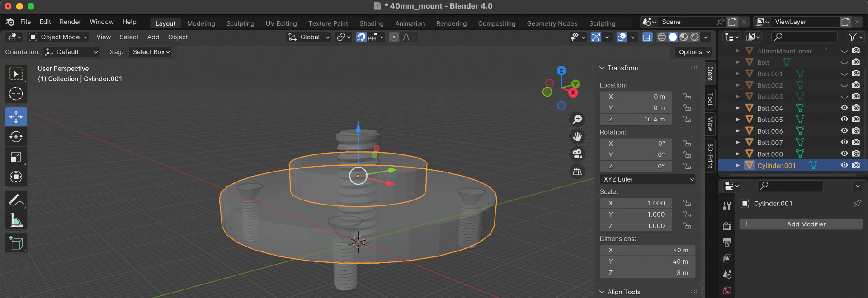This screenshot has height=298, width=868.
Task: Switch to the Shading workspace tab
Action: pos(372,23)
